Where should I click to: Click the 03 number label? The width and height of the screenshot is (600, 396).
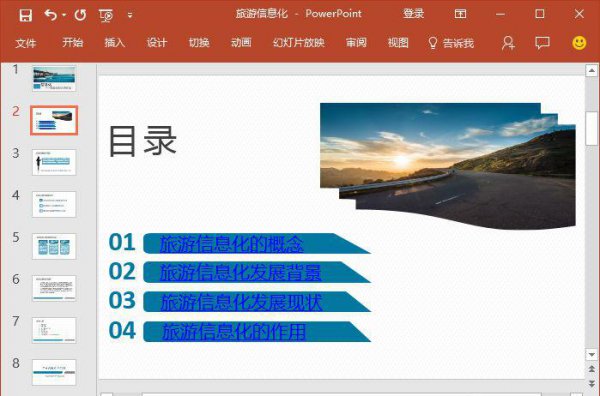tap(122, 300)
